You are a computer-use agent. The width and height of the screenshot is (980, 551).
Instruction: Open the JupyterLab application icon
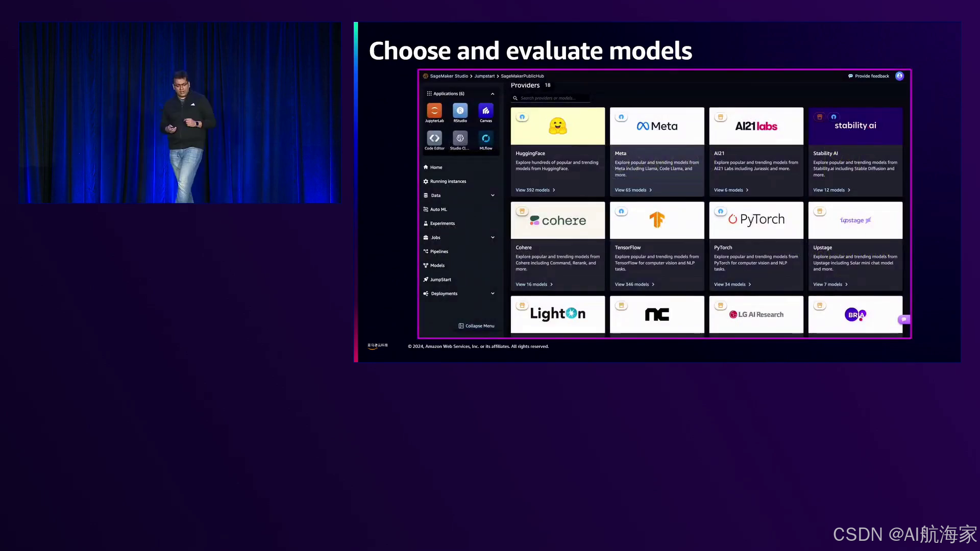tap(434, 111)
